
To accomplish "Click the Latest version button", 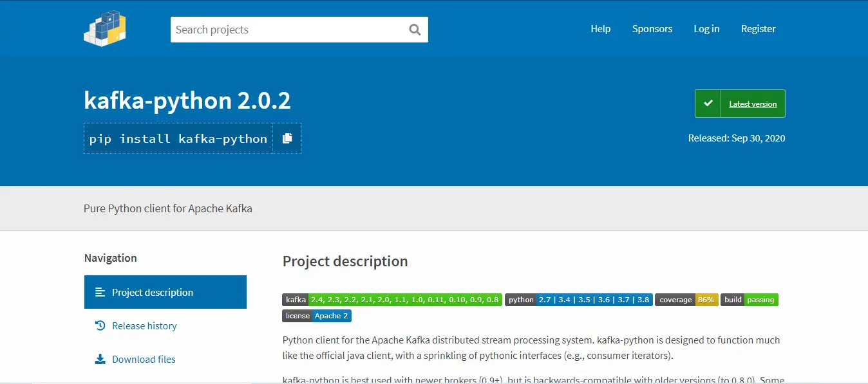I will click(x=740, y=104).
